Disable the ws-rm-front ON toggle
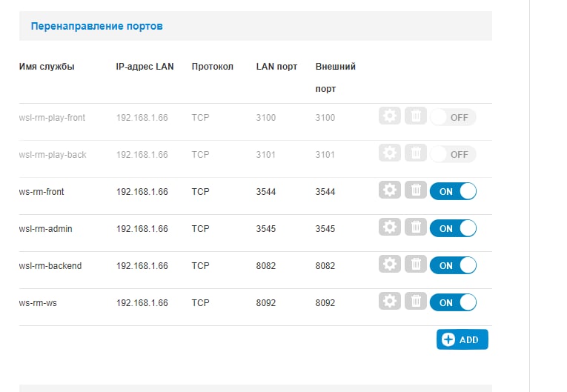The width and height of the screenshot is (567, 392). 453,191
